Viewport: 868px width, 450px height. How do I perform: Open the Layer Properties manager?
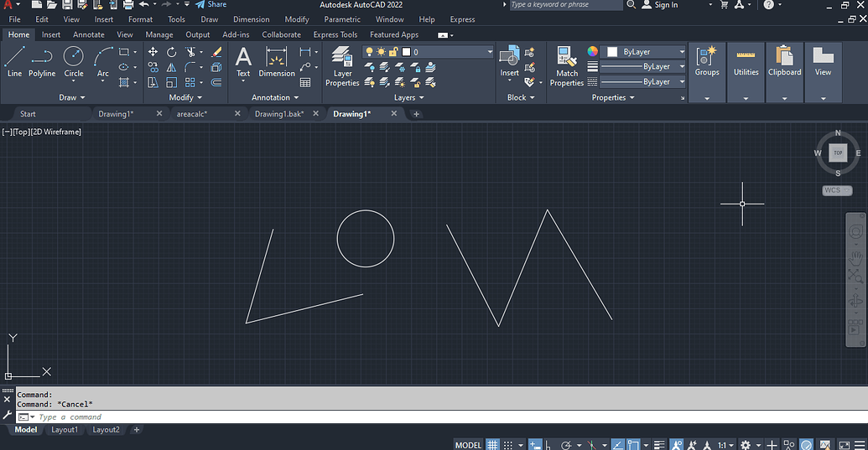point(342,65)
